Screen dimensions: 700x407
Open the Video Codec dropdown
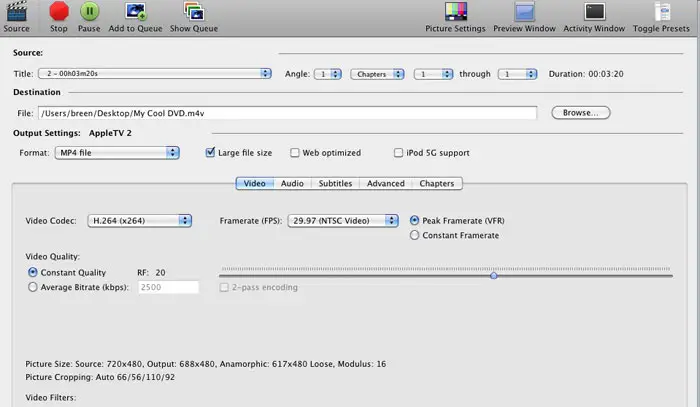point(140,220)
